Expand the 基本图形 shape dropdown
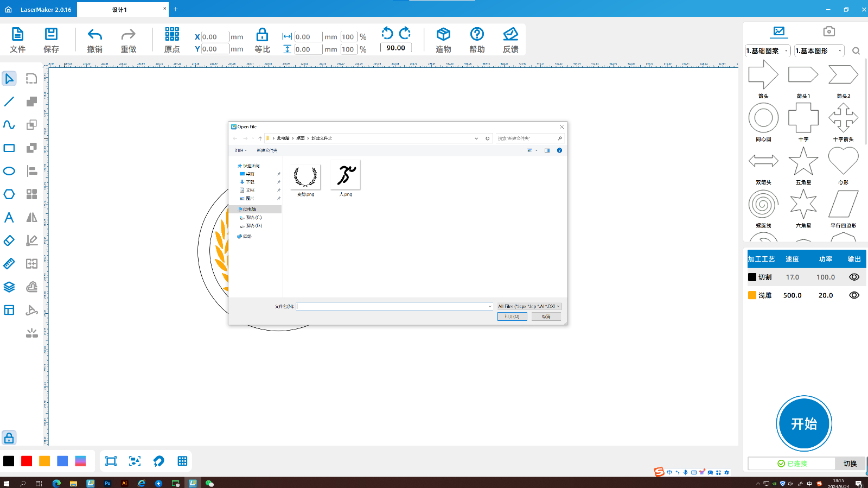Image resolution: width=868 pixels, height=488 pixels. 819,51
